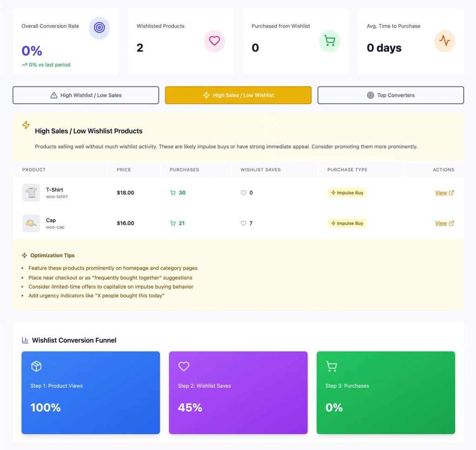Switch to the High Wishlist / Low Sales tab
Viewport: 476px width, 450px height.
click(x=86, y=95)
